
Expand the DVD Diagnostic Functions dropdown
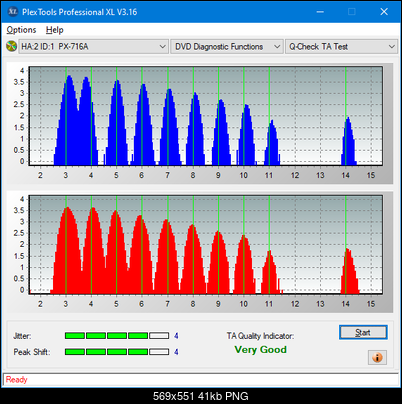click(x=227, y=47)
